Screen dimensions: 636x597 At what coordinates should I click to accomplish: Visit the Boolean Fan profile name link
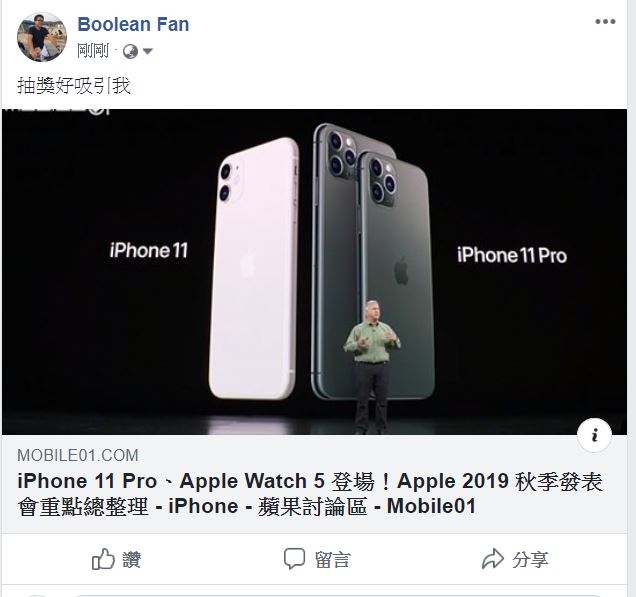pos(133,24)
